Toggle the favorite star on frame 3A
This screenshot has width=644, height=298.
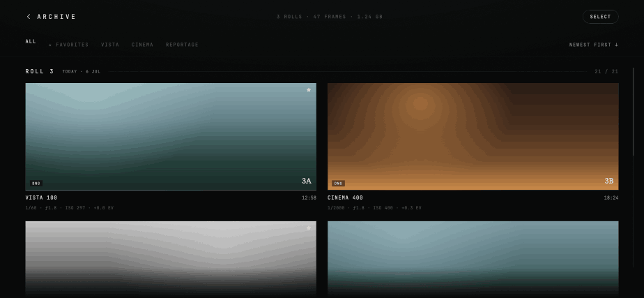tap(309, 89)
